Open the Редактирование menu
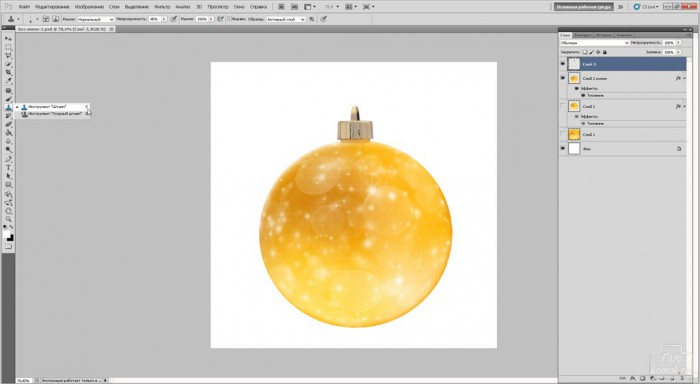The width and height of the screenshot is (700, 384). point(52,7)
